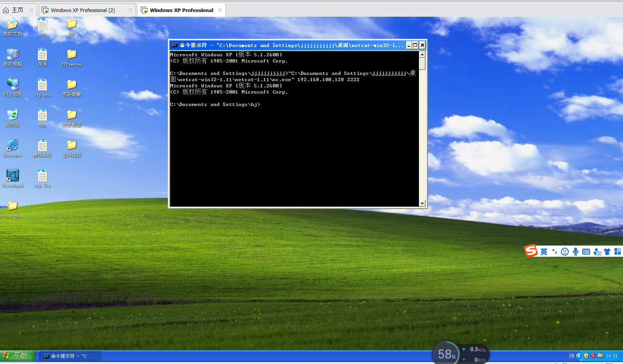
Task: Maximize the command prompt window
Action: point(415,45)
